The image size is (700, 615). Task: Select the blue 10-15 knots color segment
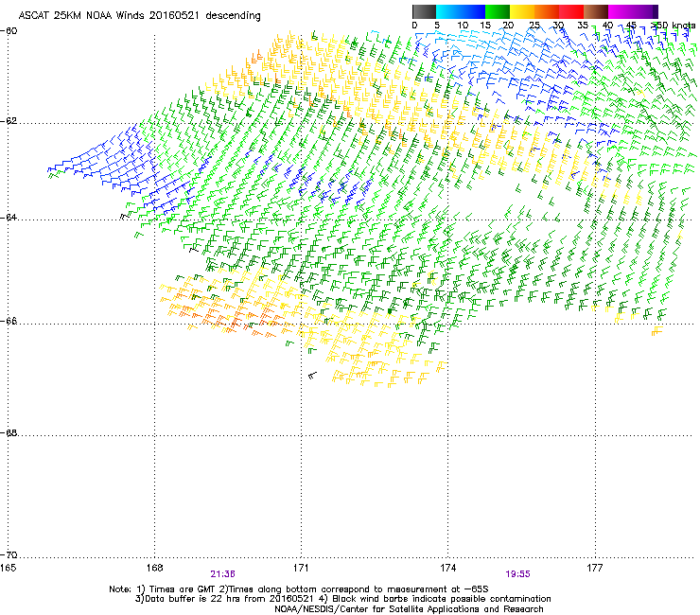(x=473, y=11)
